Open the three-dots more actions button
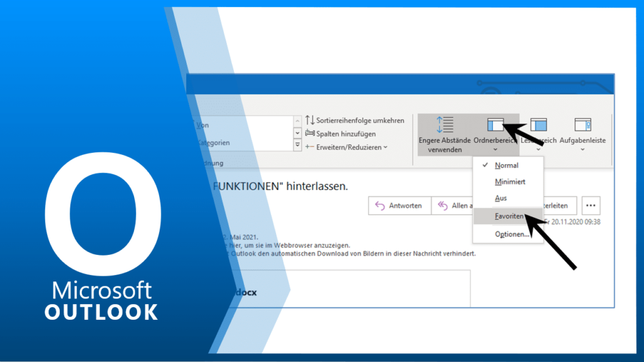 tap(591, 205)
